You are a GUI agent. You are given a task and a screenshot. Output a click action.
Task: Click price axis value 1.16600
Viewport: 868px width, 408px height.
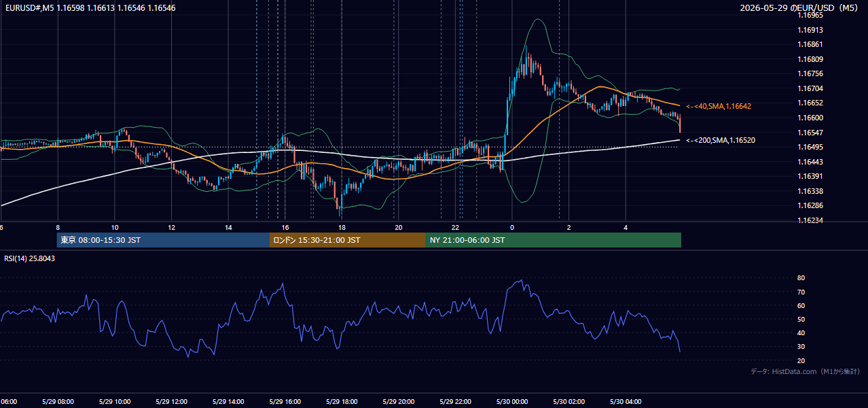coord(811,118)
